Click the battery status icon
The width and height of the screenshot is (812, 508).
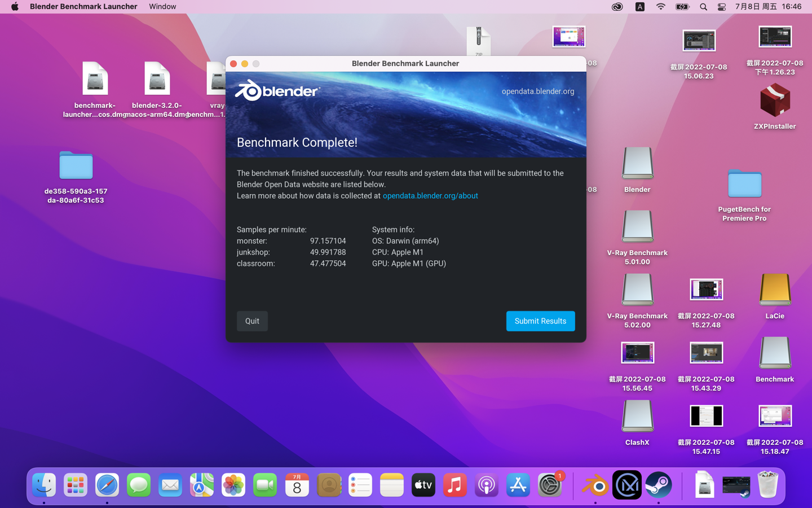682,7
